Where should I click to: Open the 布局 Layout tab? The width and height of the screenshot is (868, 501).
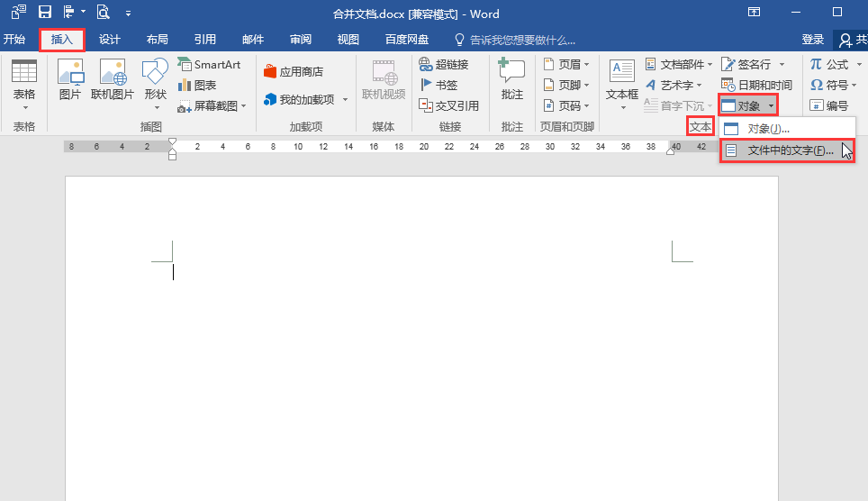[158, 40]
